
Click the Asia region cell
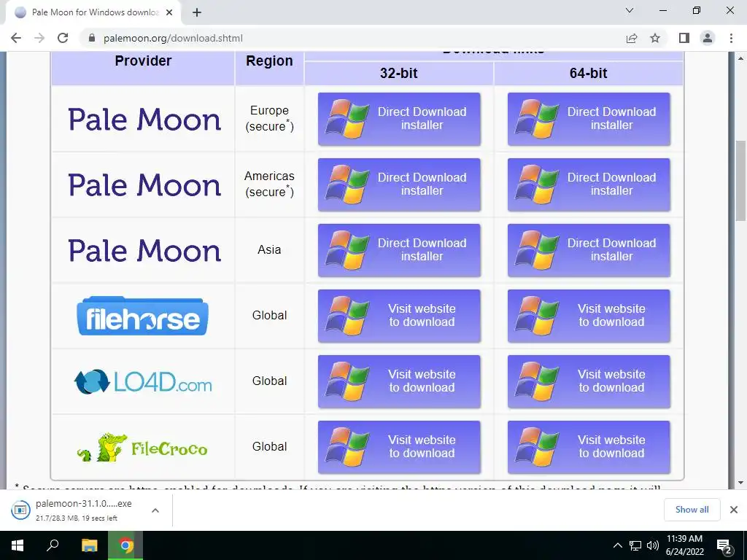[270, 249]
